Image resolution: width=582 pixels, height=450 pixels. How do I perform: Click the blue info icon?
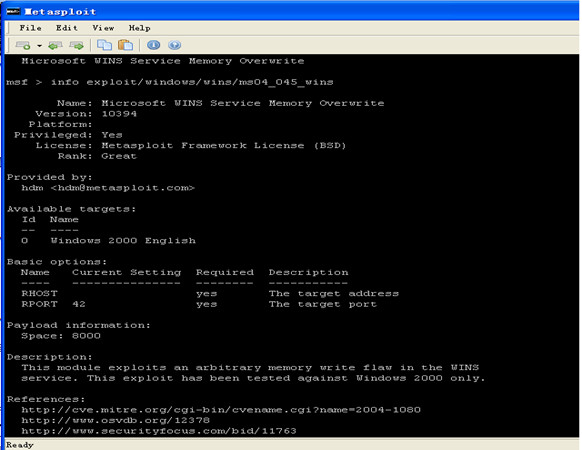click(154, 45)
